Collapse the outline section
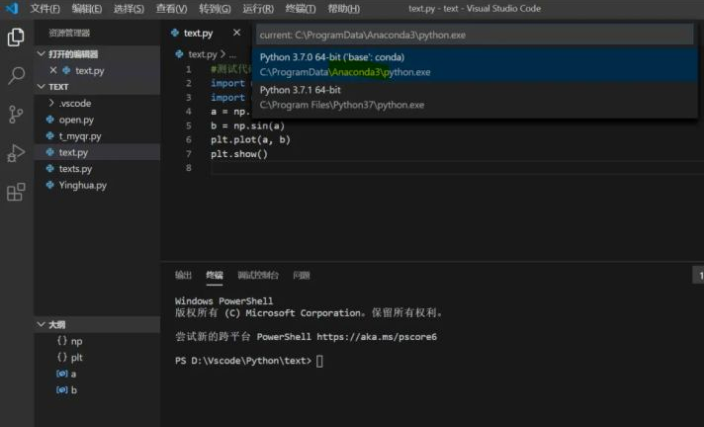This screenshot has width=704, height=427. tap(41, 324)
